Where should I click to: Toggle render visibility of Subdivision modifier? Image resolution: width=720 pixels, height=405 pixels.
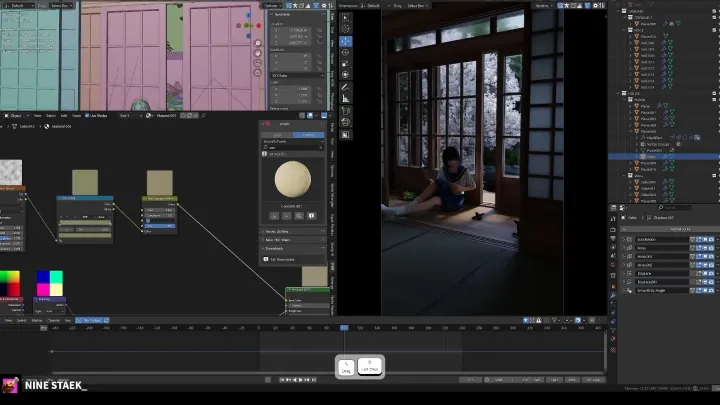(711, 239)
